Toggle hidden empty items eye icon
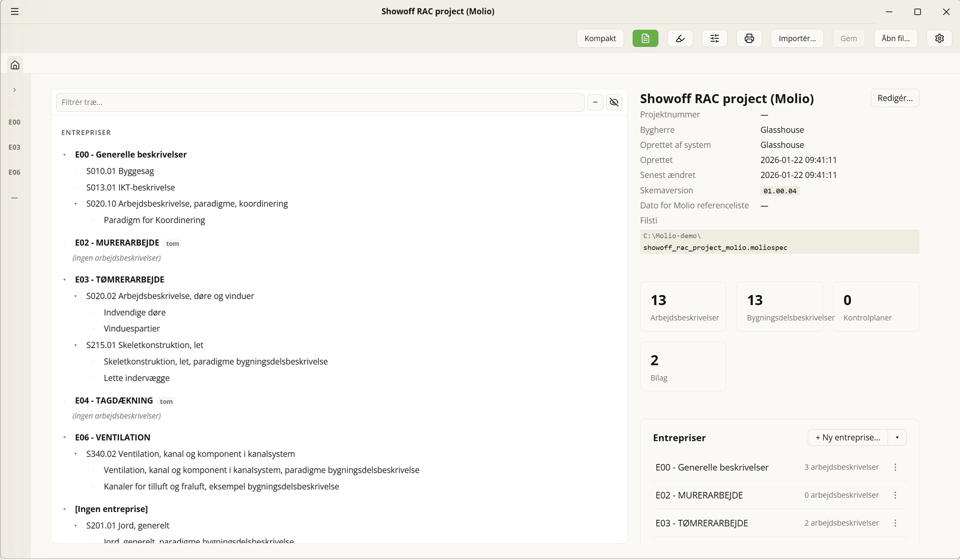 (x=614, y=102)
